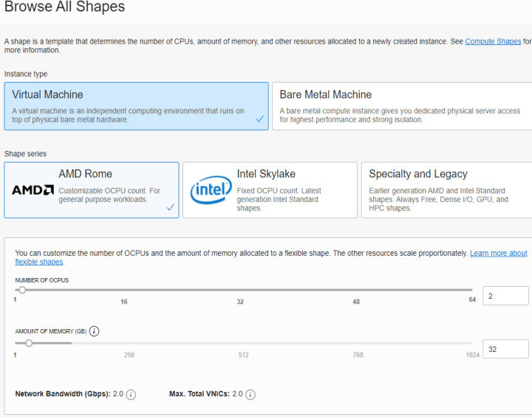Image resolution: width=532 pixels, height=417 pixels.
Task: Choose the AMD Rome shape series
Action: pos(91,190)
